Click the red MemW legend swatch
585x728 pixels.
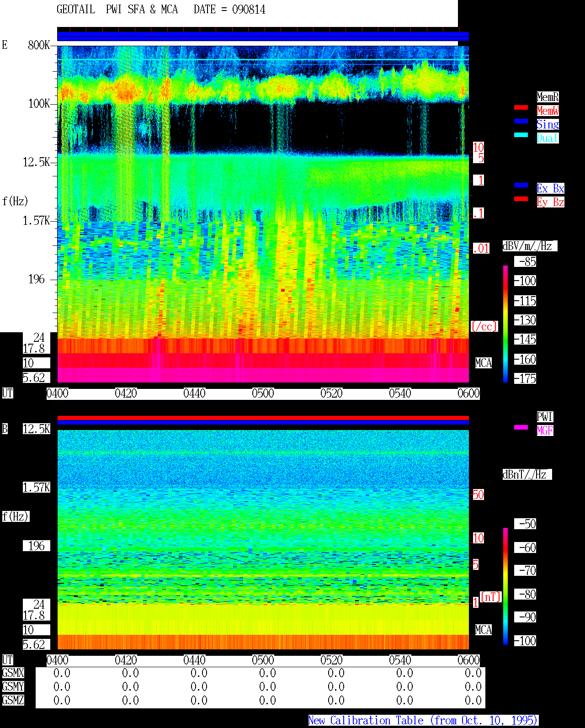[521, 107]
